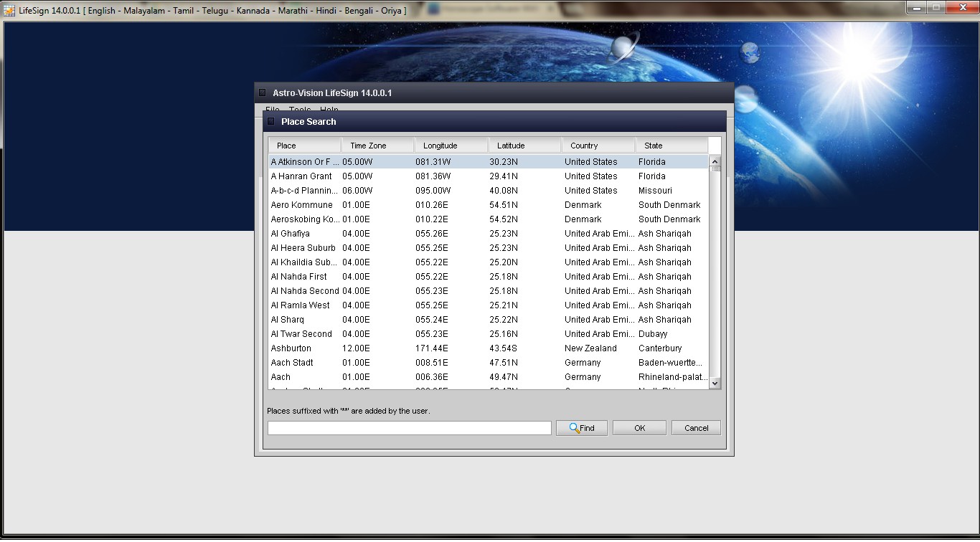
Task: Select the 'Al Ramla West' row
Action: [x=489, y=305]
